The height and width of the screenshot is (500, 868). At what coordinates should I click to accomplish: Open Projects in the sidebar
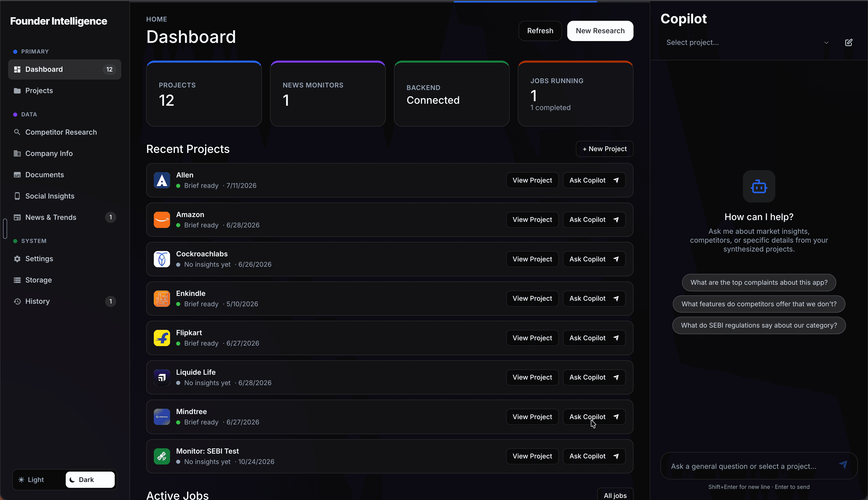click(x=65, y=91)
